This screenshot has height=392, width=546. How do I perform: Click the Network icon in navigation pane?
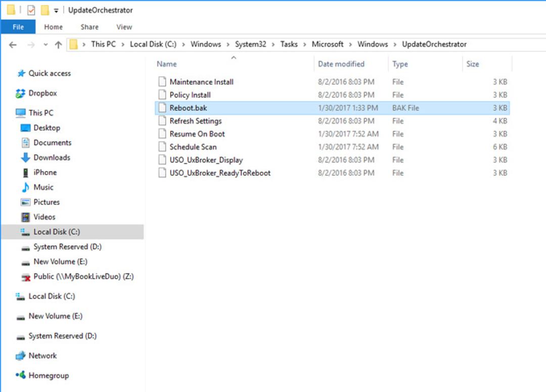click(21, 356)
